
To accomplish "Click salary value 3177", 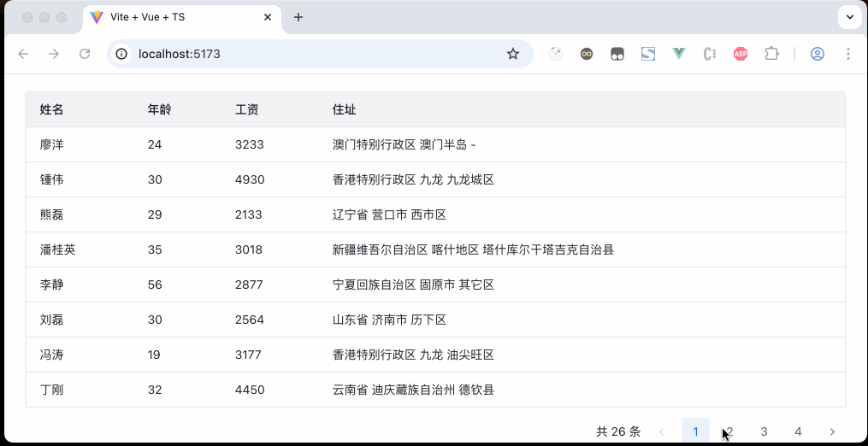I will tap(248, 355).
